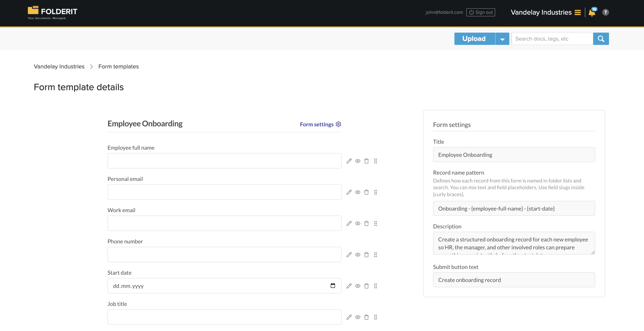This screenshot has width=644, height=331.
Task: Expand the Upload dropdown arrow
Action: coord(502,39)
